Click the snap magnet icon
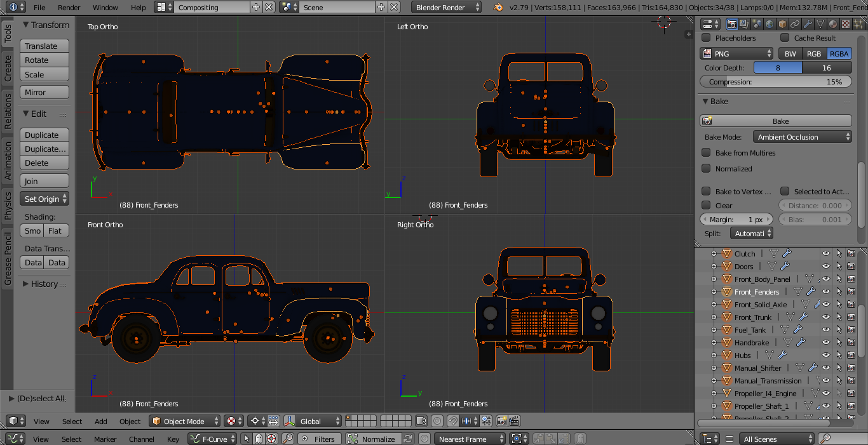The image size is (868, 445). tap(452, 421)
